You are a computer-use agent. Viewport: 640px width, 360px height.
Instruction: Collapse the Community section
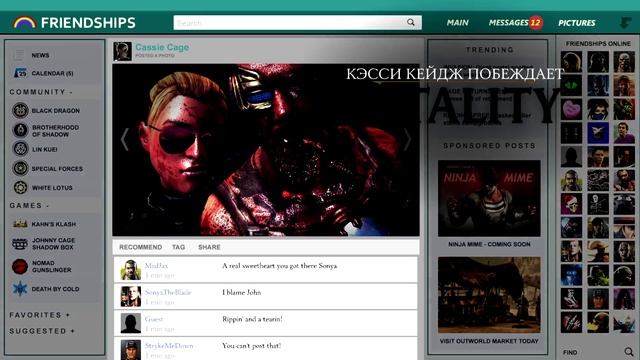click(x=41, y=92)
